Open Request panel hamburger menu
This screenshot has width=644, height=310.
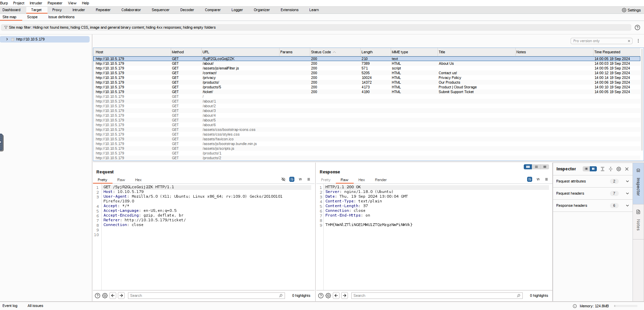point(309,179)
